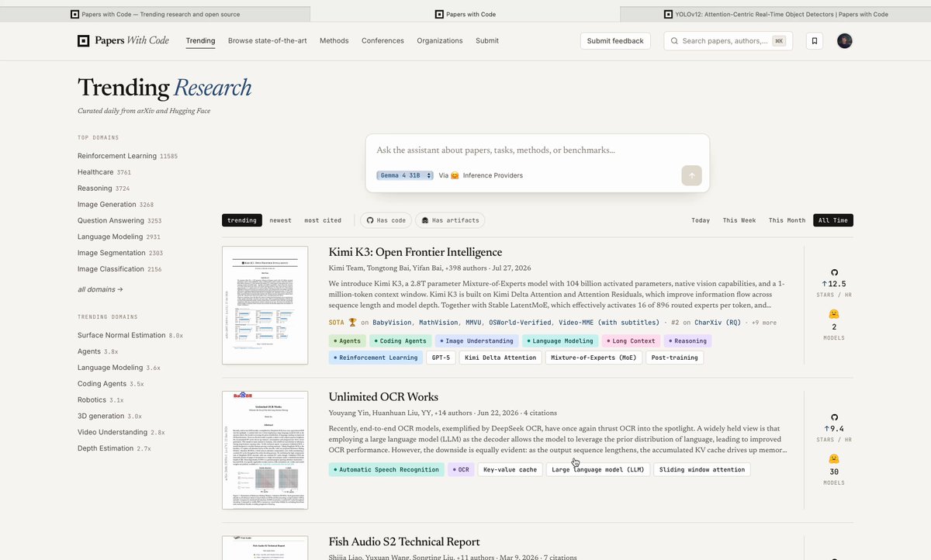Screen dimensions: 931x560
Task: Set the time range to Today
Action: (x=701, y=220)
